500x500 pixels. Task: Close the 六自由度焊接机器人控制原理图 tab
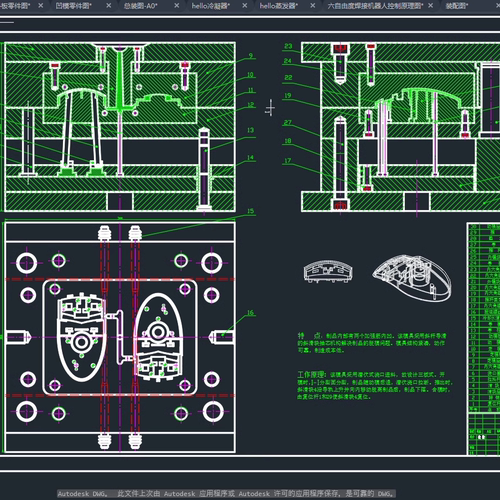[431, 6]
